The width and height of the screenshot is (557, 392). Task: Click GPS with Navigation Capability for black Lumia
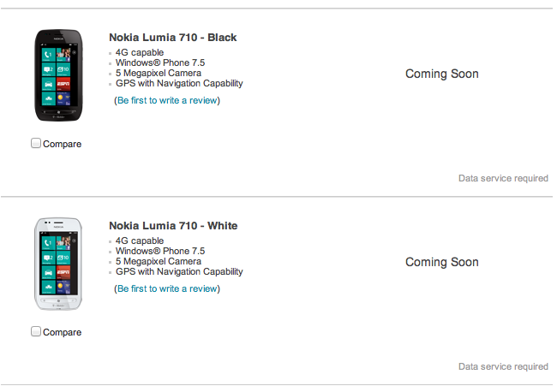(179, 83)
